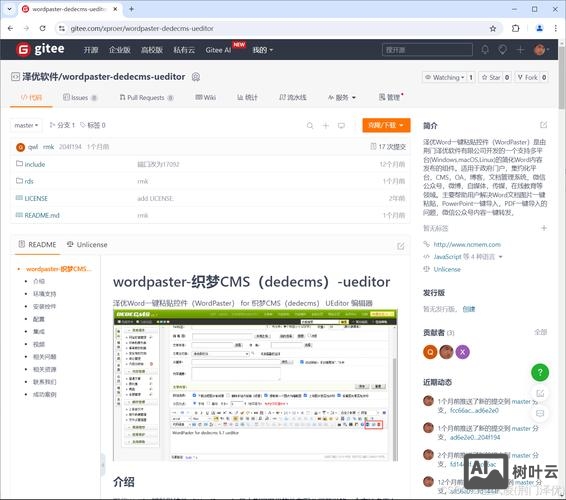Open the ncmem.com website link

click(467, 244)
